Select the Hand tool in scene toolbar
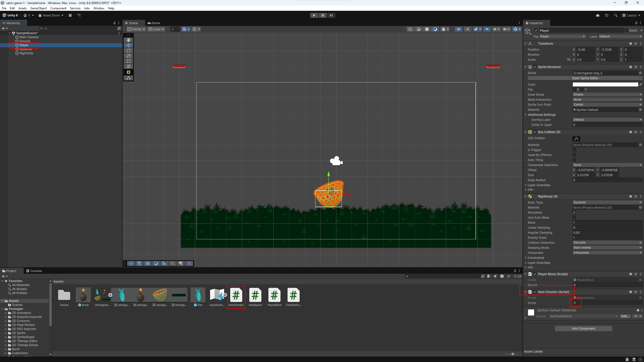 tap(129, 40)
